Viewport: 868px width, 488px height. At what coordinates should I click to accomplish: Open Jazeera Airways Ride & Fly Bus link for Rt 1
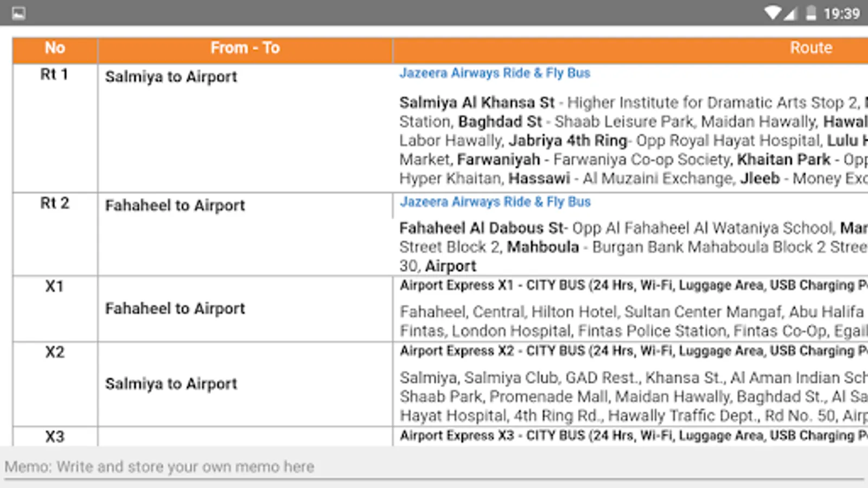(x=495, y=73)
